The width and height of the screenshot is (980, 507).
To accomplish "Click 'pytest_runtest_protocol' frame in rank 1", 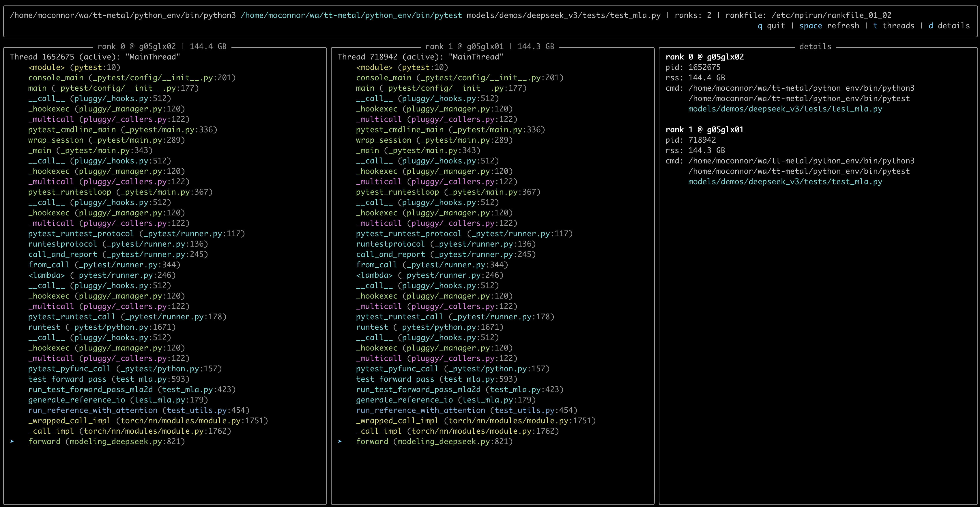I will coord(465,234).
